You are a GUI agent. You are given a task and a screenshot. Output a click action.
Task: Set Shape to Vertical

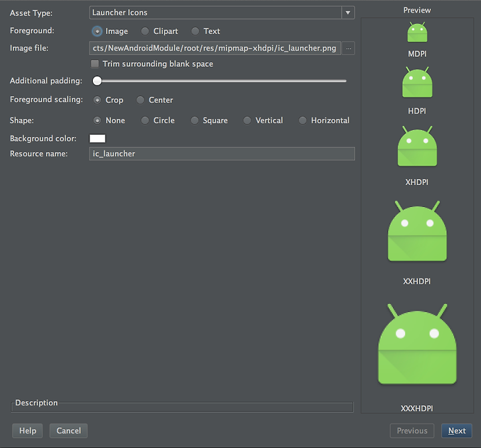pyautogui.click(x=247, y=120)
